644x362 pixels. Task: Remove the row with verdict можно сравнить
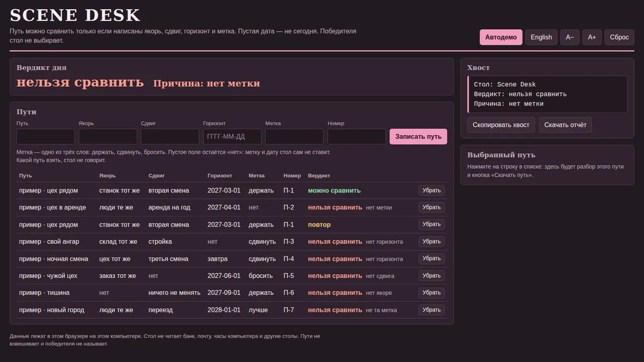click(431, 191)
